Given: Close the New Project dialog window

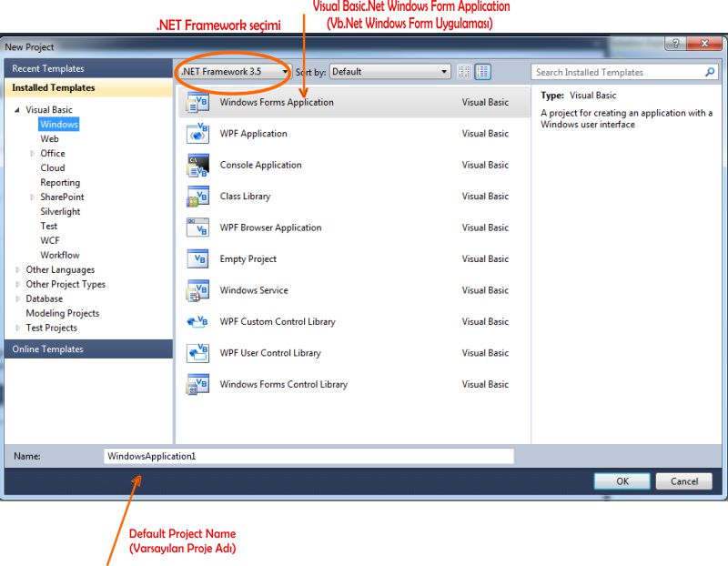Looking at the screenshot, I should click(704, 44).
